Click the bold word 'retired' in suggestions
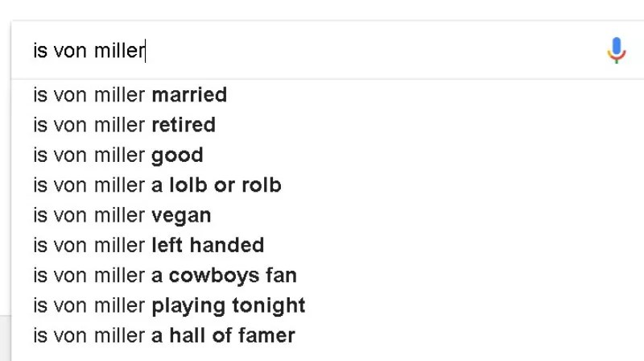 (184, 125)
